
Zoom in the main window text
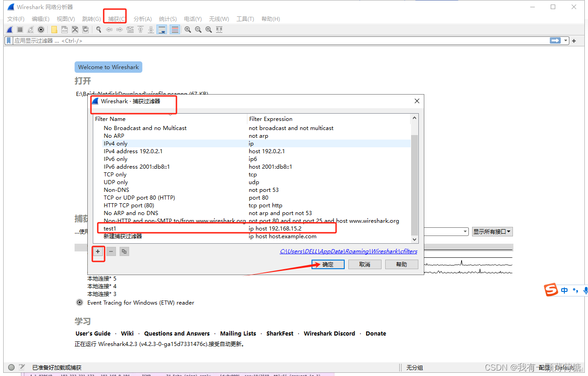pyautogui.click(x=188, y=30)
